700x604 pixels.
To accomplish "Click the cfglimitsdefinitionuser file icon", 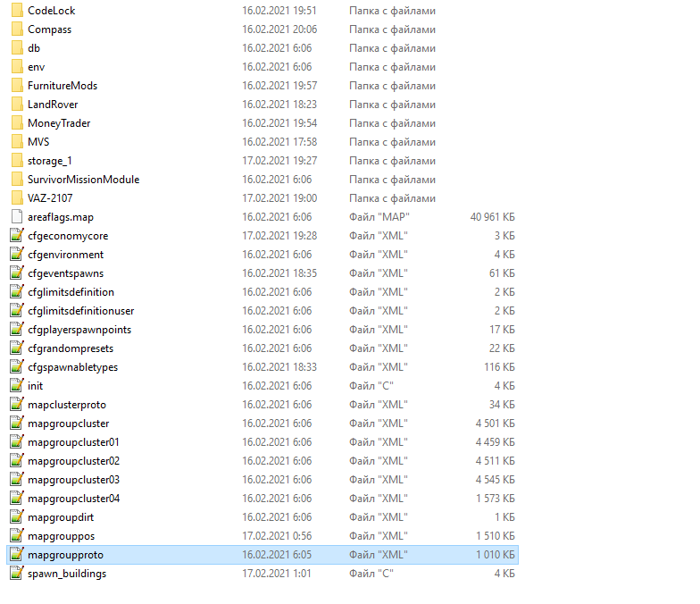I will pos(17,311).
